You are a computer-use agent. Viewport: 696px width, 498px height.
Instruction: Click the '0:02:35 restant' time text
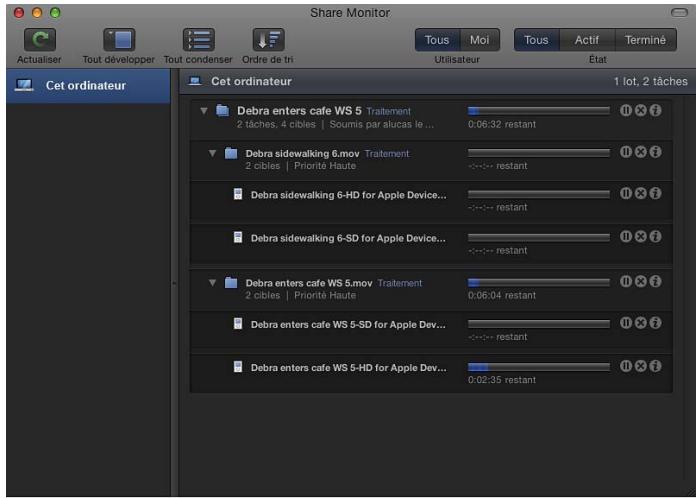click(502, 380)
